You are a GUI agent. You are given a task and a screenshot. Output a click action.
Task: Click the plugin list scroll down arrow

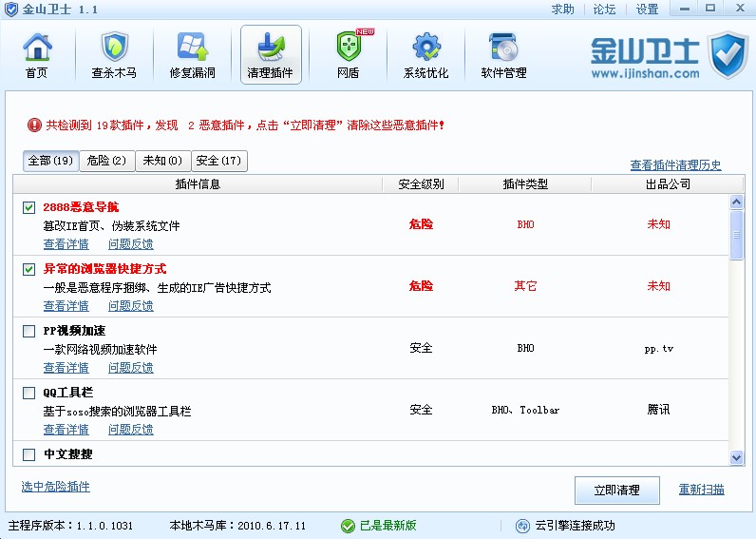(x=736, y=457)
